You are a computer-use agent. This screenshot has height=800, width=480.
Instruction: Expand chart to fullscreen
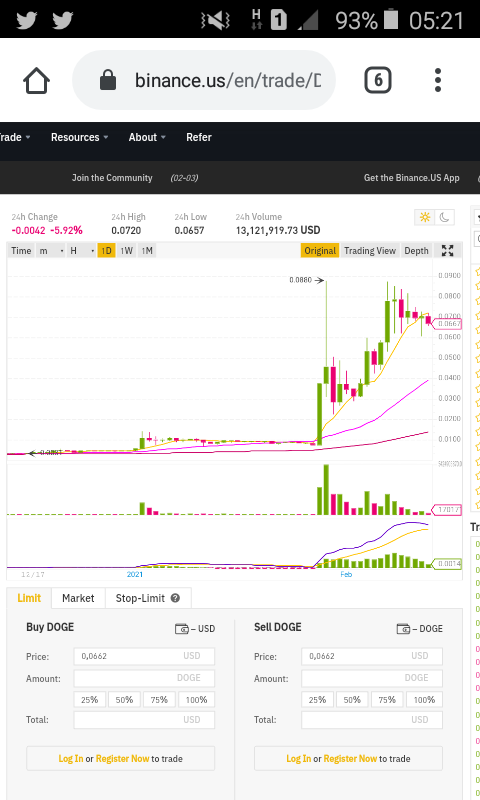447,251
